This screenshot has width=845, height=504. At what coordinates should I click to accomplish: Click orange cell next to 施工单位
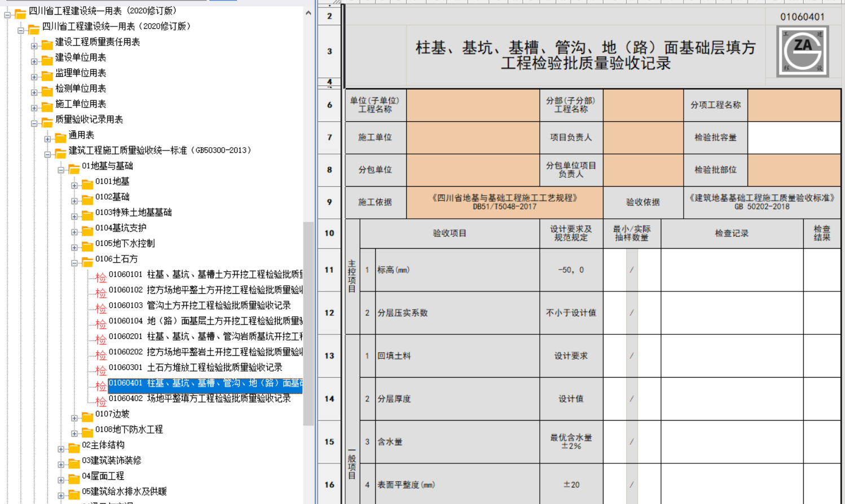click(x=473, y=138)
